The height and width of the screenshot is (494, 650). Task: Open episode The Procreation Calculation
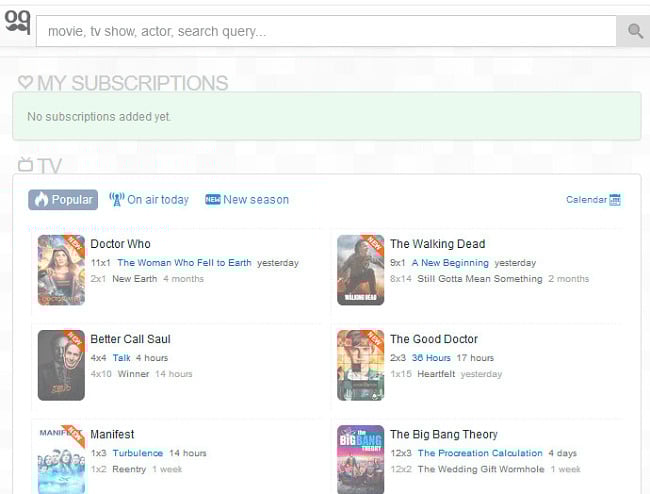480,453
